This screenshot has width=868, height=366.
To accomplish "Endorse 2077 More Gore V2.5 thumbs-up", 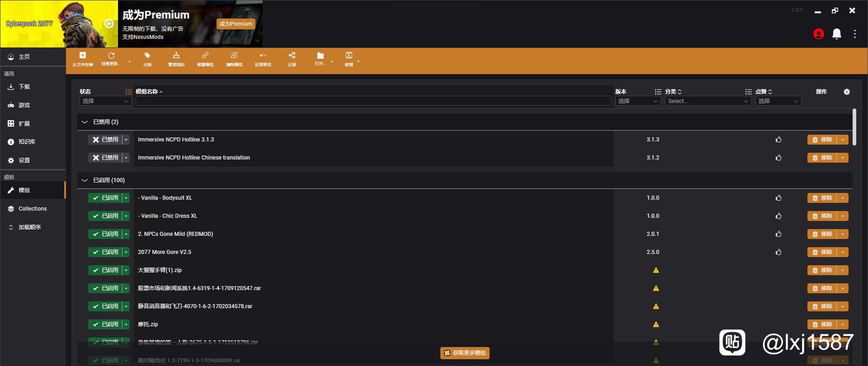I will pos(778,252).
